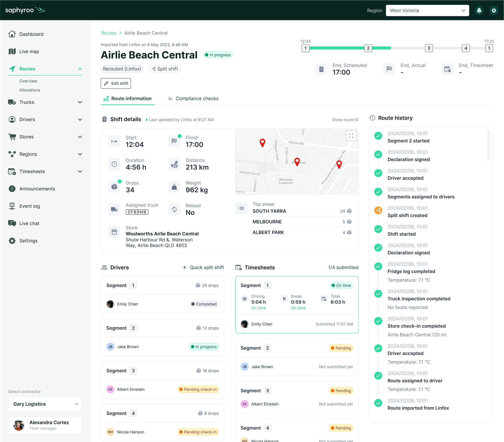
Task: Click the Route history clock icon
Action: [x=372, y=118]
